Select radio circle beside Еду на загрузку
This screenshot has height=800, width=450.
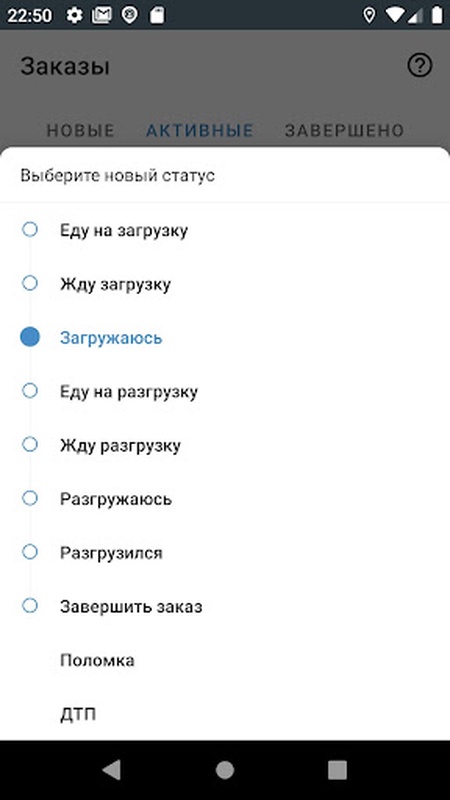[x=30, y=230]
